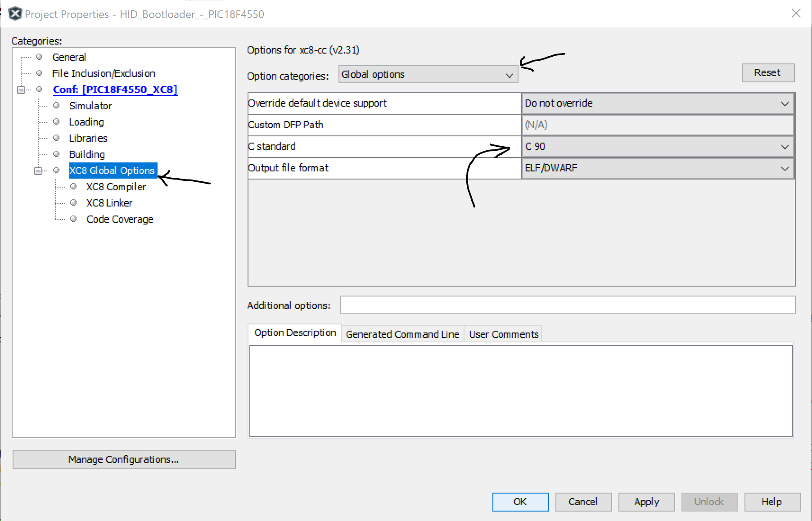Collapse the XC8 Global Options node
The image size is (812, 521).
point(38,171)
